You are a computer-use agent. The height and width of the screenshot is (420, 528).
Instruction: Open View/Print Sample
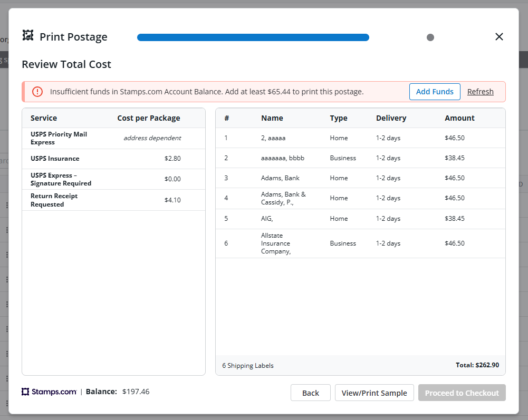coord(374,393)
